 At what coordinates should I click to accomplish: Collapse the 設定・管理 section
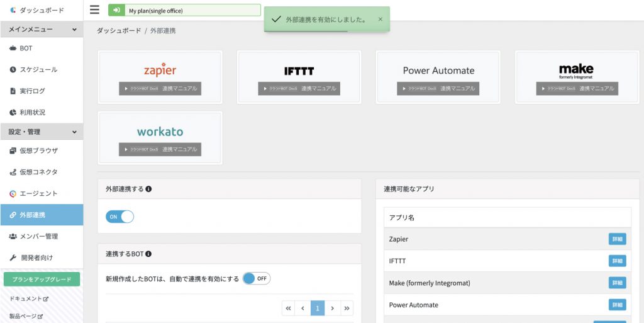(42, 132)
